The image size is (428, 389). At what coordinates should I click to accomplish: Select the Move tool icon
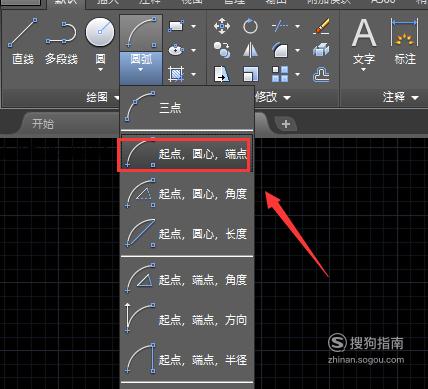tap(222, 26)
